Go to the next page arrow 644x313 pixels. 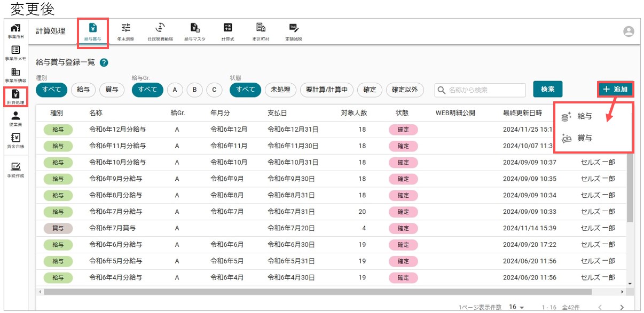(622, 307)
